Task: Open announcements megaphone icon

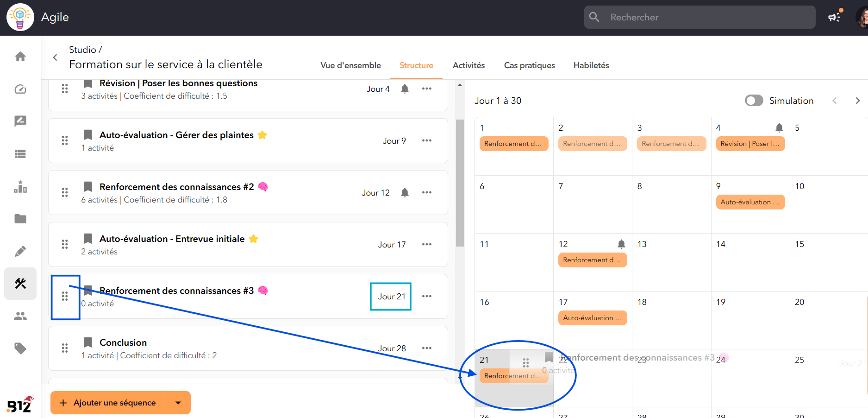Action: (835, 17)
